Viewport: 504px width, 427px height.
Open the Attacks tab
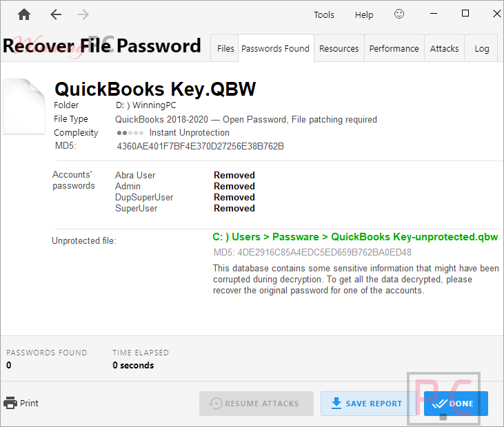coord(444,48)
